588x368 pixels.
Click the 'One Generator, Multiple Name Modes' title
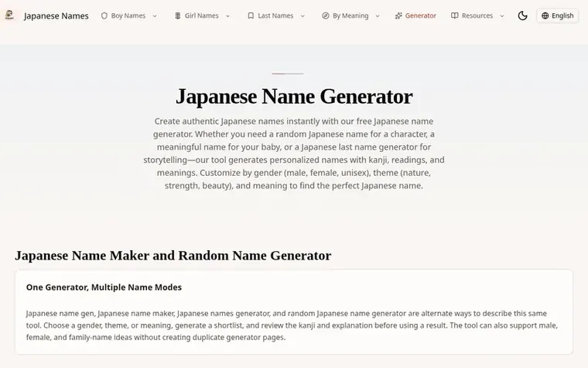pyautogui.click(x=104, y=287)
